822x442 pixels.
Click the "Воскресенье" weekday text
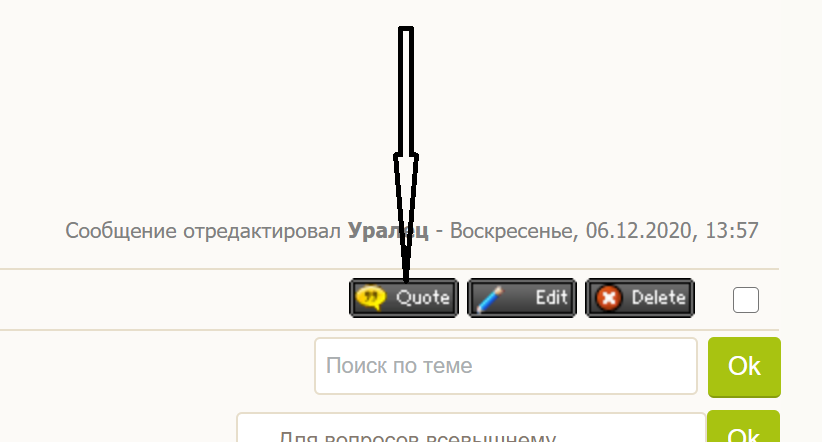click(514, 231)
